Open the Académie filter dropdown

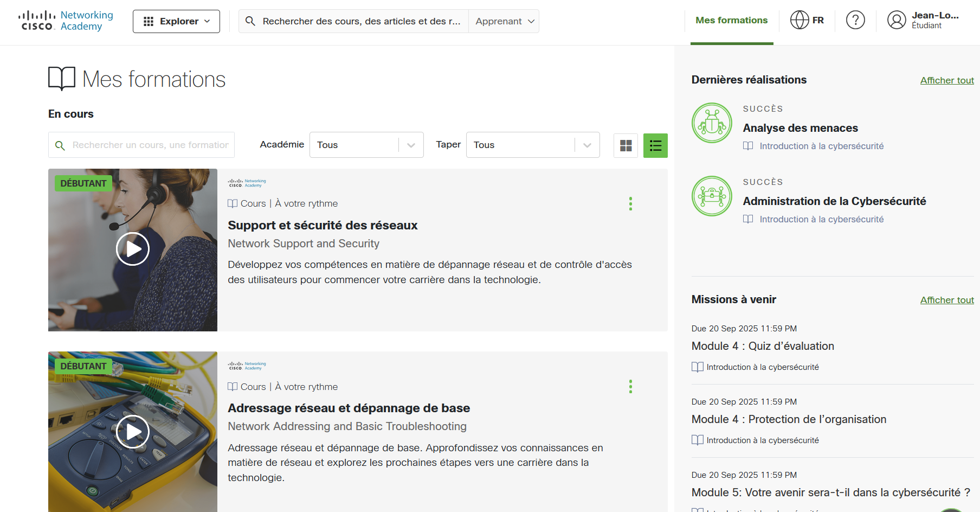[x=366, y=145]
